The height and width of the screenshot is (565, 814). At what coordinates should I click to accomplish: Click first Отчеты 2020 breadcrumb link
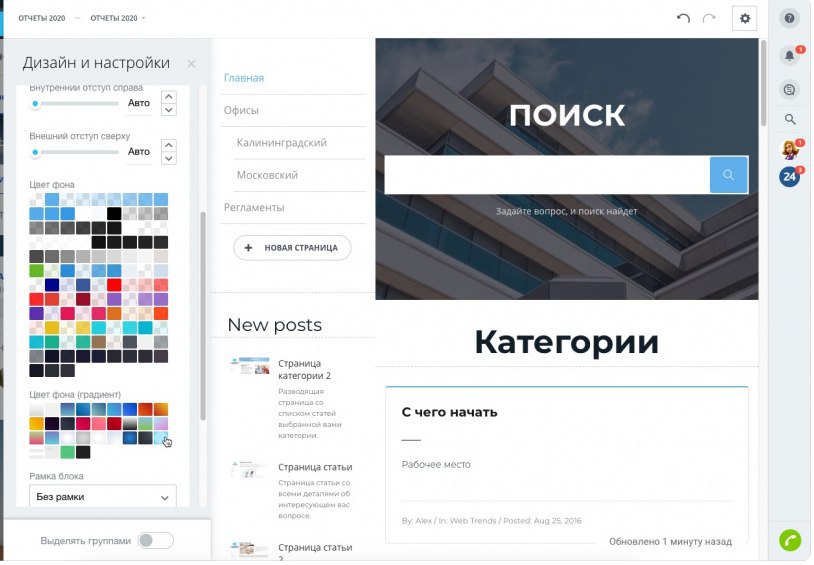(42, 18)
